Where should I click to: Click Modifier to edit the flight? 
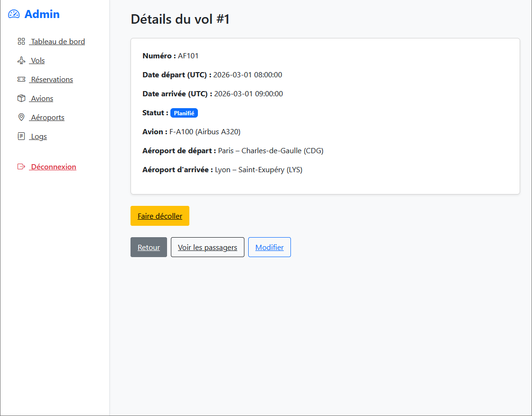point(270,247)
